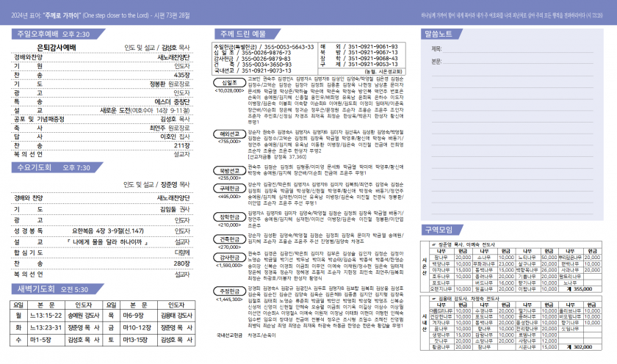The height and width of the screenshot is (364, 617).
Task: Click amount '<270,000>'
Action: pyautogui.click(x=229, y=247)
